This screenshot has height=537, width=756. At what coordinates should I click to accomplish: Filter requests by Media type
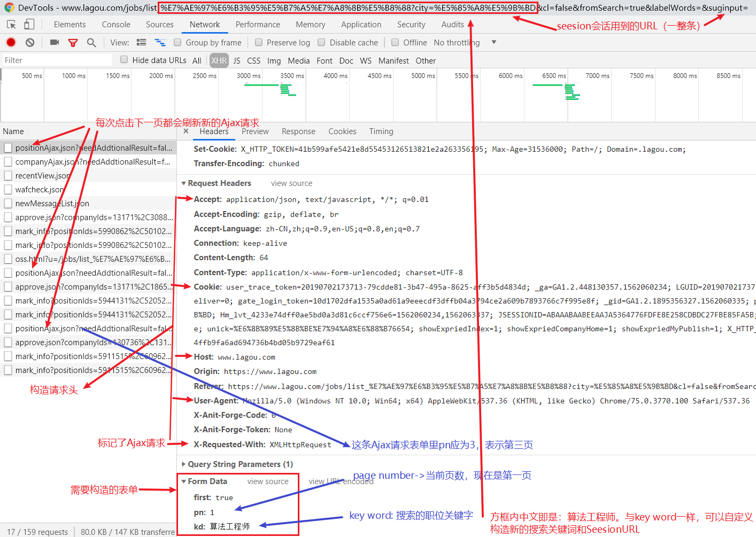(299, 60)
